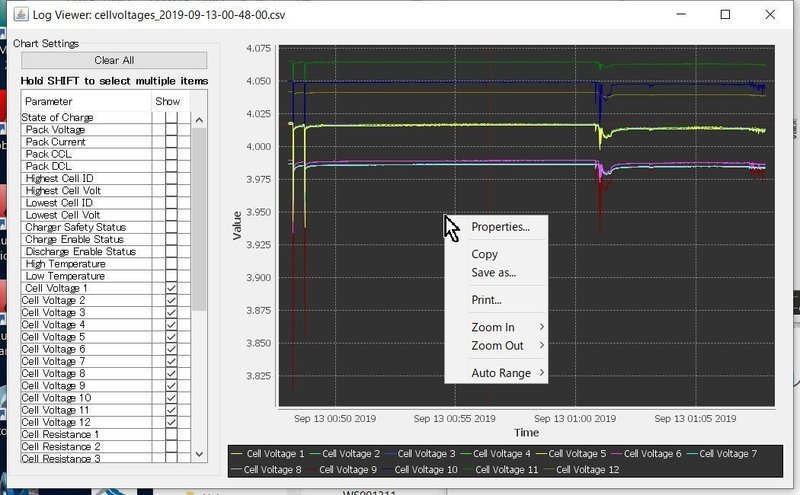The image size is (800, 495).
Task: Tick the Highest Cell Volt checkbox
Action: (171, 190)
